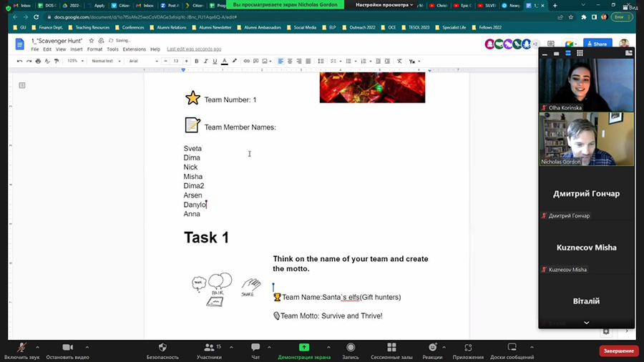Open the Arial font dropdown
The image size is (644, 362).
tap(143, 61)
